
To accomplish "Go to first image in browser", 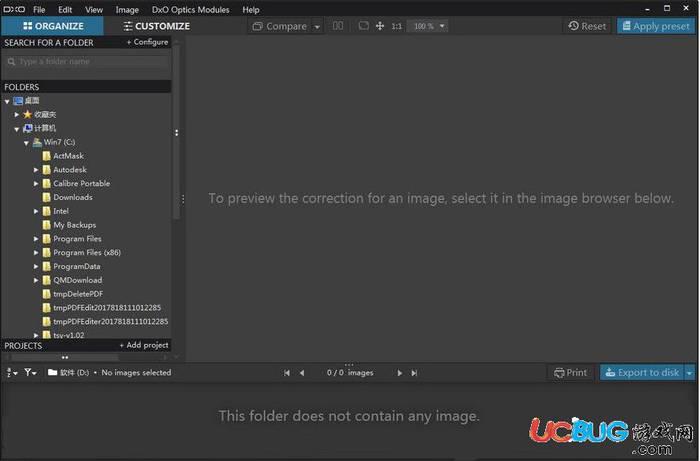I will (x=287, y=373).
